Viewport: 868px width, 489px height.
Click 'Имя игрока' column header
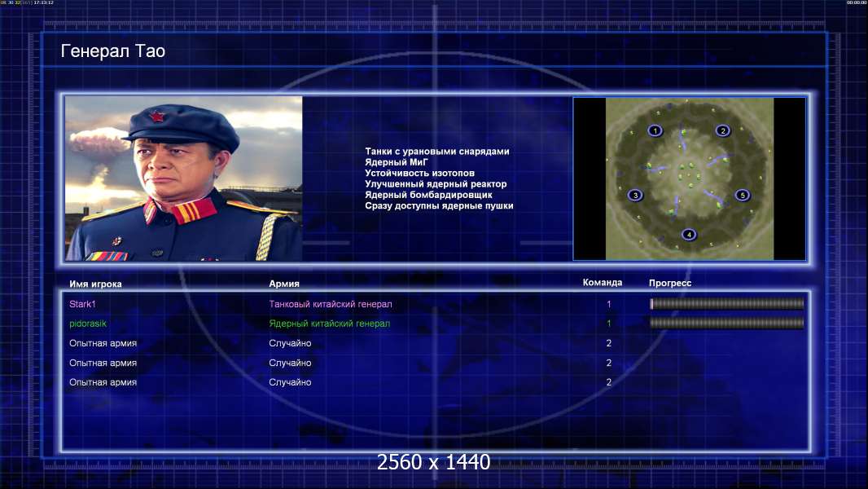95,284
